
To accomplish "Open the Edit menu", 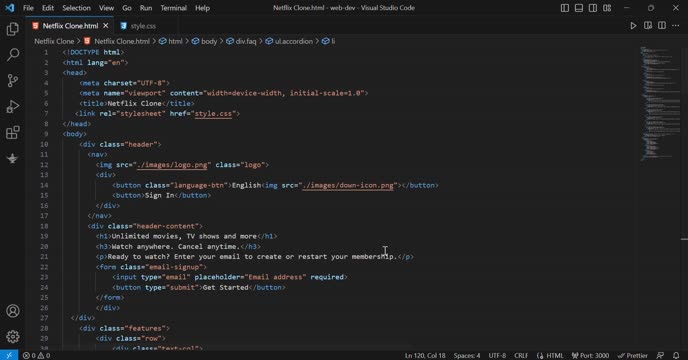I will coord(48,8).
